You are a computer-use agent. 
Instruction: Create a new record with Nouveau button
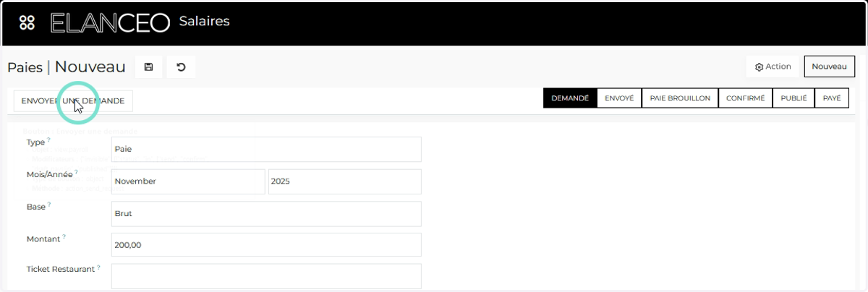click(x=829, y=66)
